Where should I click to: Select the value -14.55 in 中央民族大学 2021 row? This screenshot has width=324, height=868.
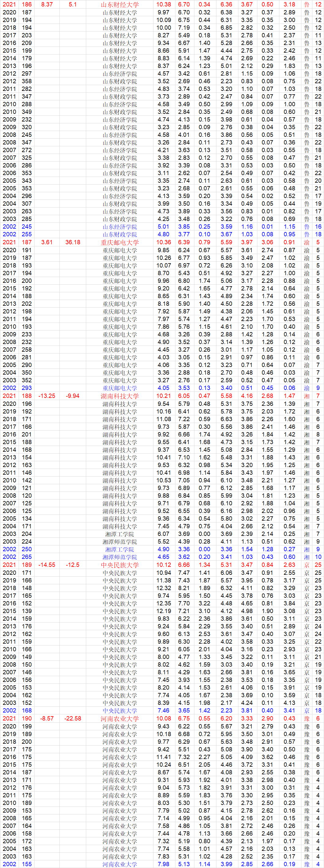pos(47,565)
